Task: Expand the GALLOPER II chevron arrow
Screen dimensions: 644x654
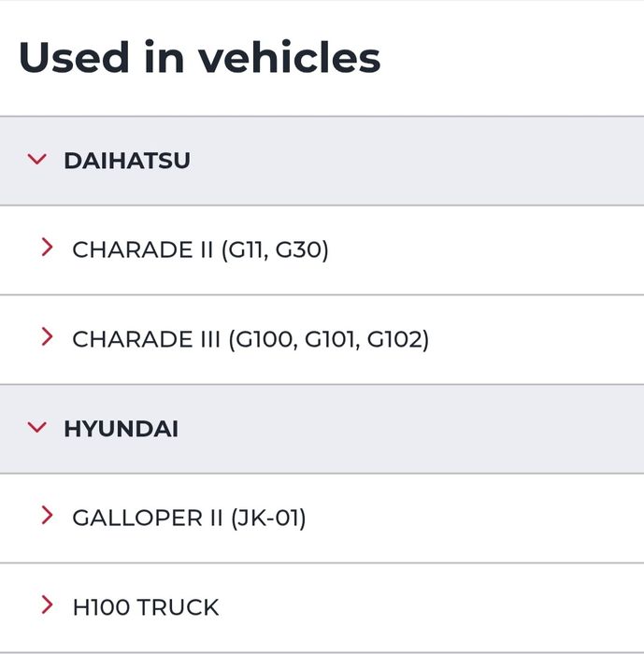Action: [x=47, y=516]
